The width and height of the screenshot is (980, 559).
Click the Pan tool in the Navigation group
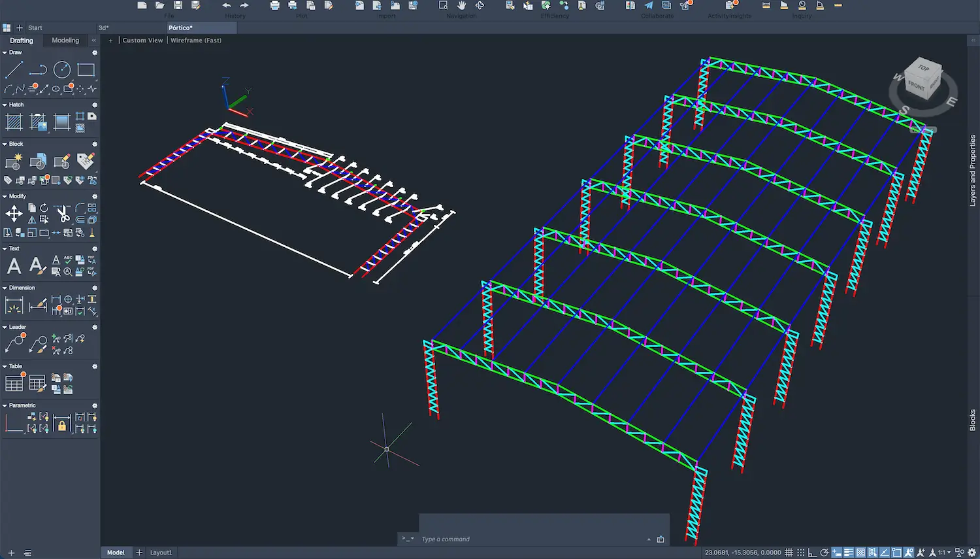click(462, 6)
